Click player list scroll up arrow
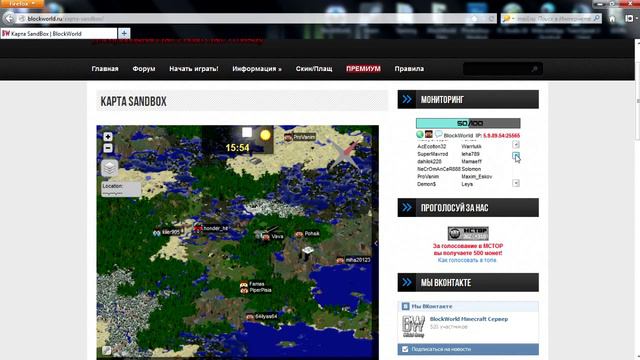 pyautogui.click(x=516, y=144)
